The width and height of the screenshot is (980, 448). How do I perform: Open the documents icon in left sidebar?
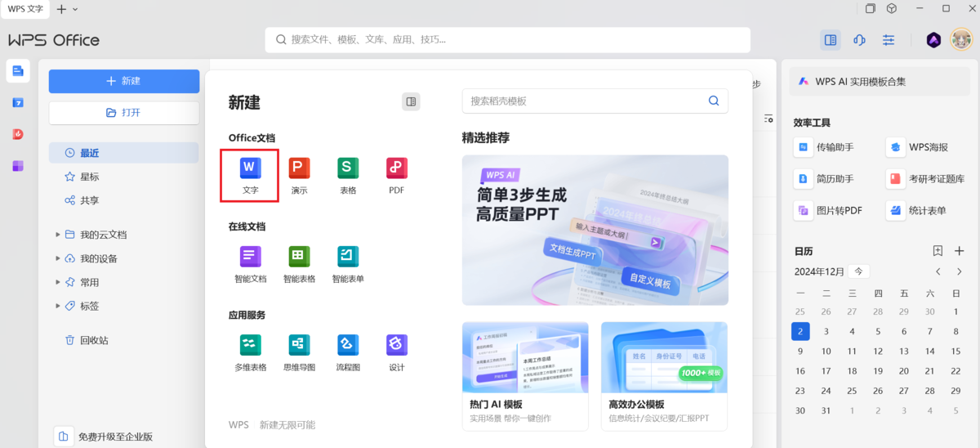(x=18, y=71)
